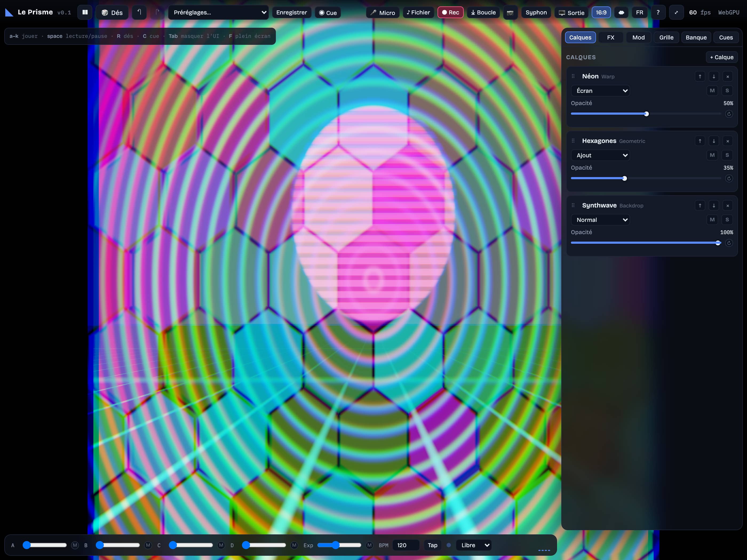Image resolution: width=747 pixels, height=560 pixels.
Task: Click the Hexagones opacity circular-arrow icon
Action: [729, 179]
